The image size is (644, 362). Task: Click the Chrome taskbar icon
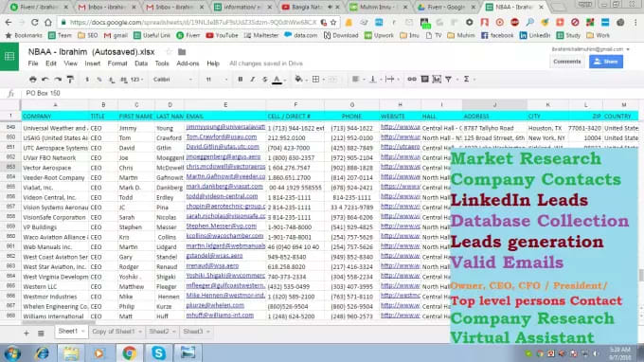129,353
